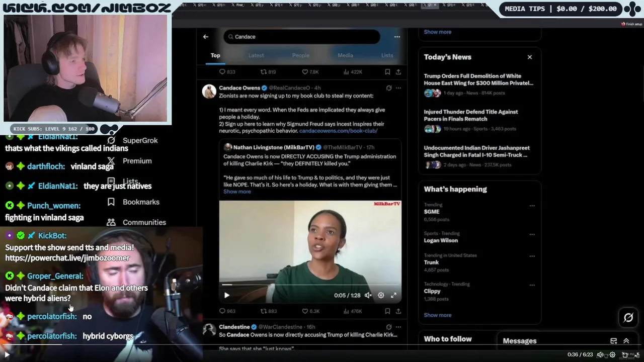Expand the Messages drawer chevrons
This screenshot has height=362, width=644.
pyautogui.click(x=626, y=341)
